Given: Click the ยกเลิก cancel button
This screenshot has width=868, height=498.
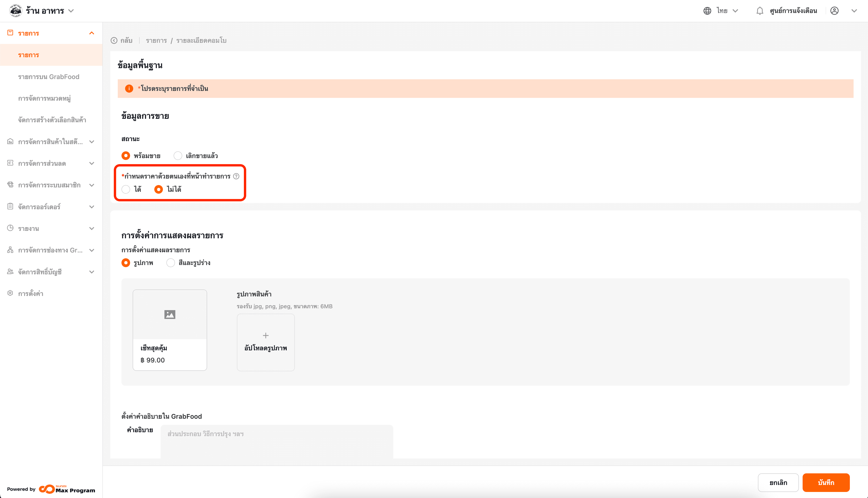Looking at the screenshot, I should [778, 482].
